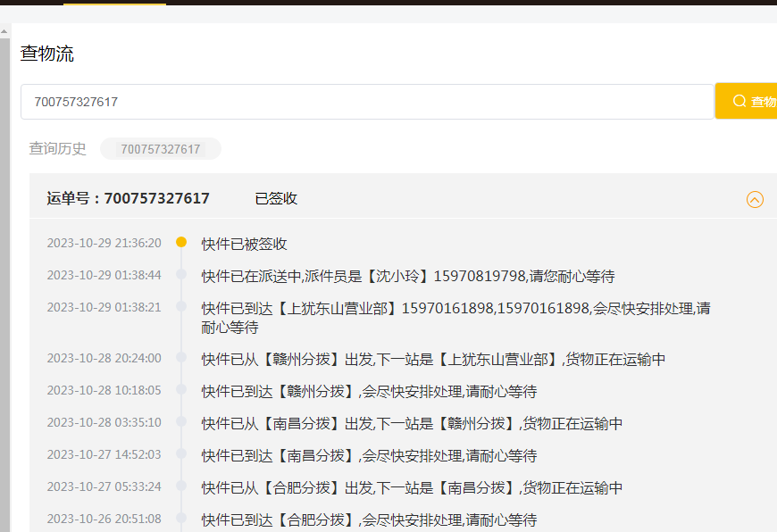Click the 上犹东山营业部 arrival entry
Image resolution: width=777 pixels, height=532 pixels.
(455, 318)
